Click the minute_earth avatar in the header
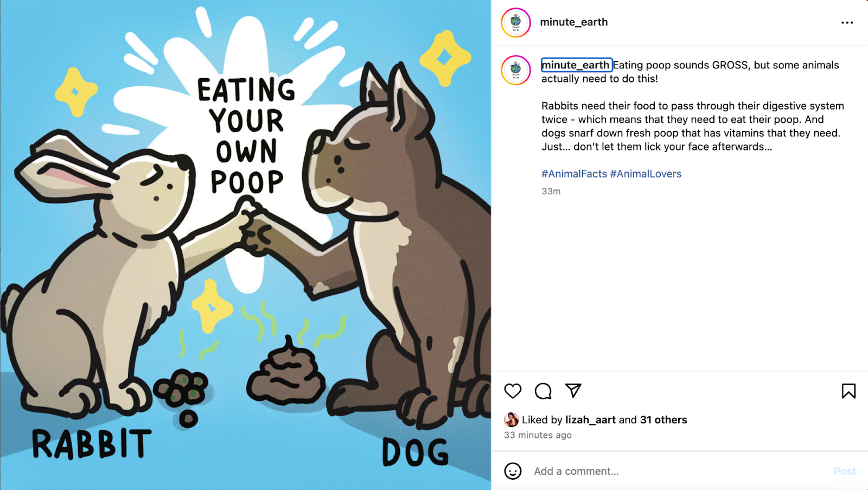 tap(516, 23)
